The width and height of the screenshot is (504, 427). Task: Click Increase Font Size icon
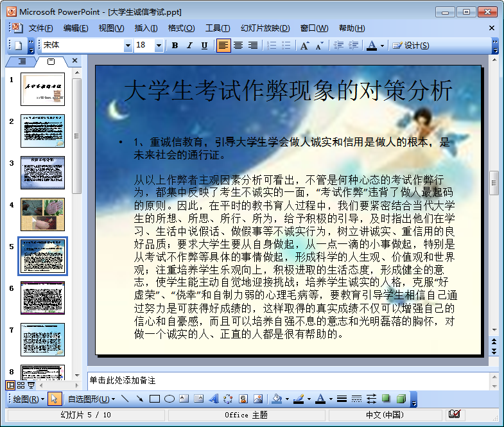(x=304, y=46)
